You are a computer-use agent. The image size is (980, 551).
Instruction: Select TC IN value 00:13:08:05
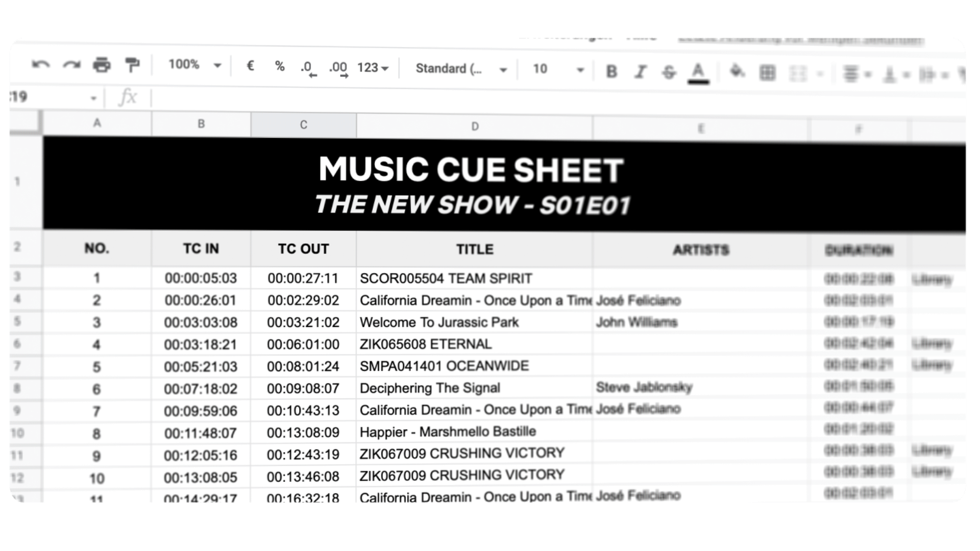click(x=201, y=478)
